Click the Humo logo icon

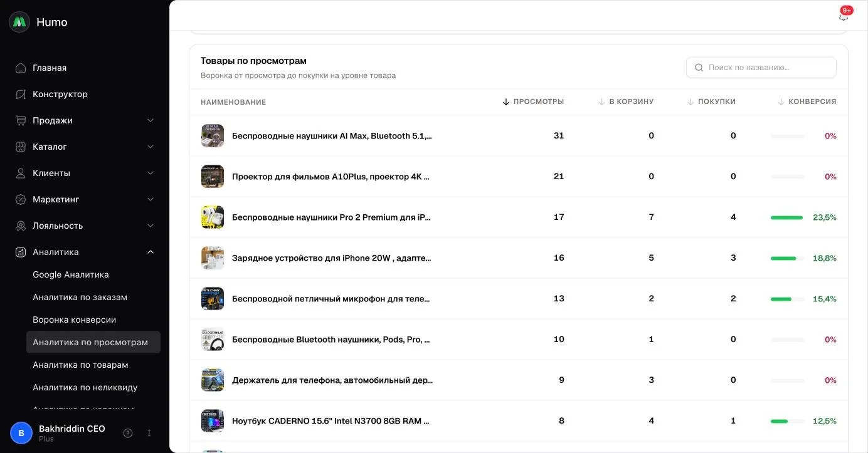(19, 22)
